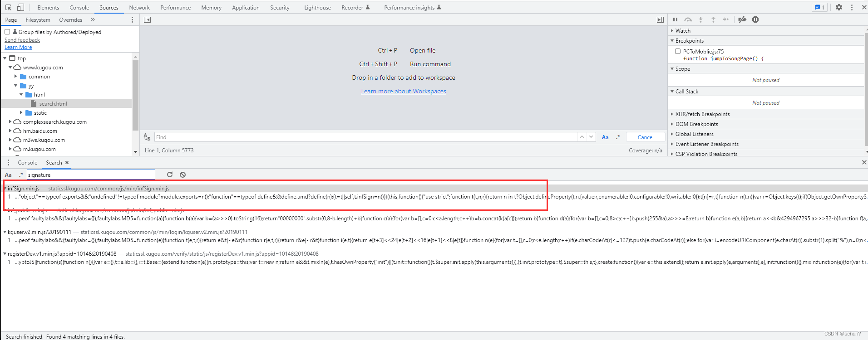Collapse the top frame tree node

point(5,58)
